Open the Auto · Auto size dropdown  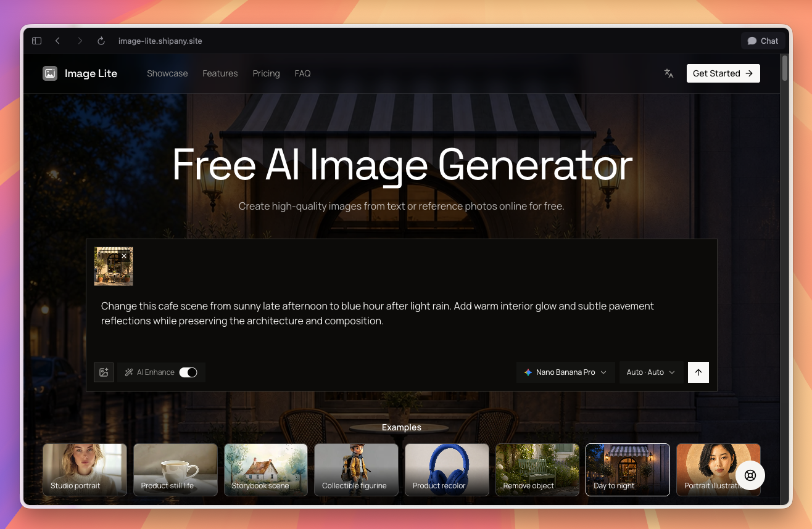(652, 372)
